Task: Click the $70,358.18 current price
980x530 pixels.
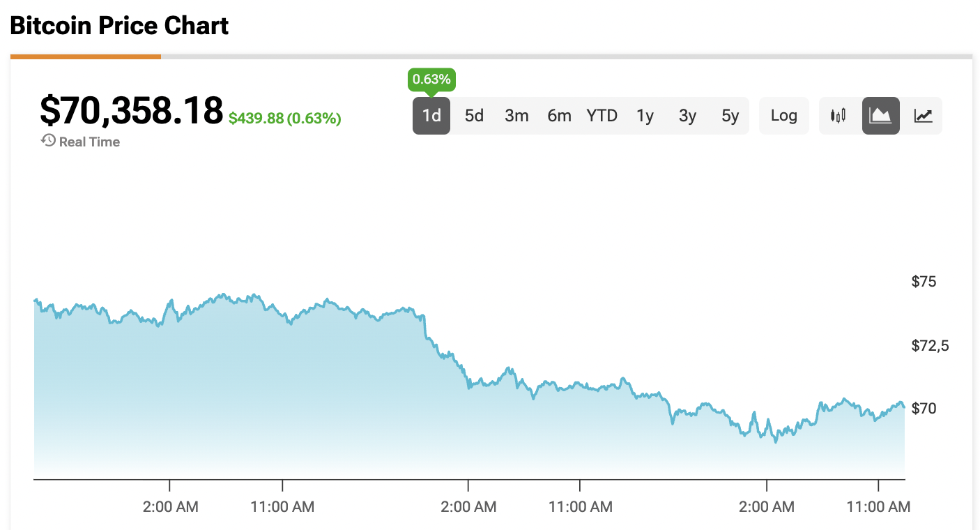Action: click(x=131, y=110)
